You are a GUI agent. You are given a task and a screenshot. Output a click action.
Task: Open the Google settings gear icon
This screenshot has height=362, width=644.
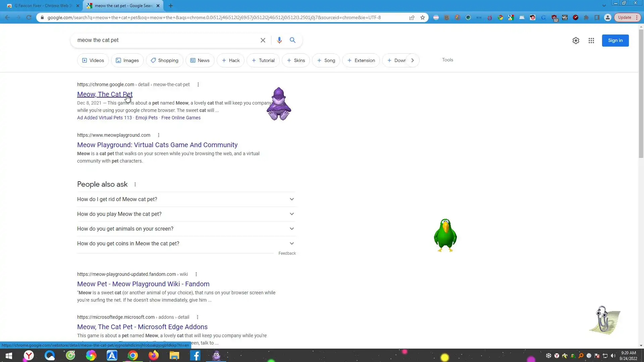(x=576, y=41)
